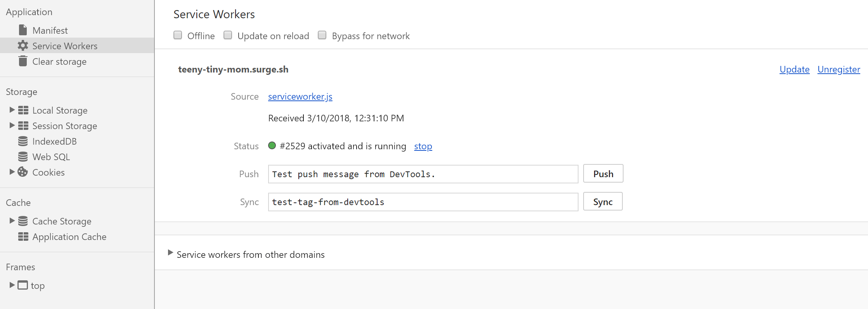The image size is (868, 309).
Task: Enable Update on reload checkbox
Action: (228, 35)
